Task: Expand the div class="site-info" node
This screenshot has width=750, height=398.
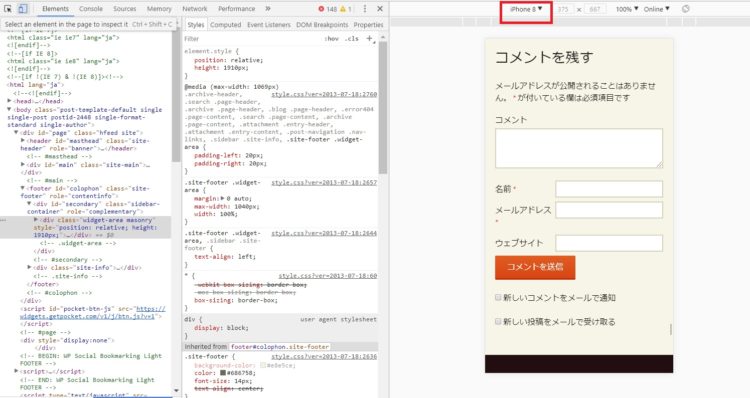Action: click(29, 267)
